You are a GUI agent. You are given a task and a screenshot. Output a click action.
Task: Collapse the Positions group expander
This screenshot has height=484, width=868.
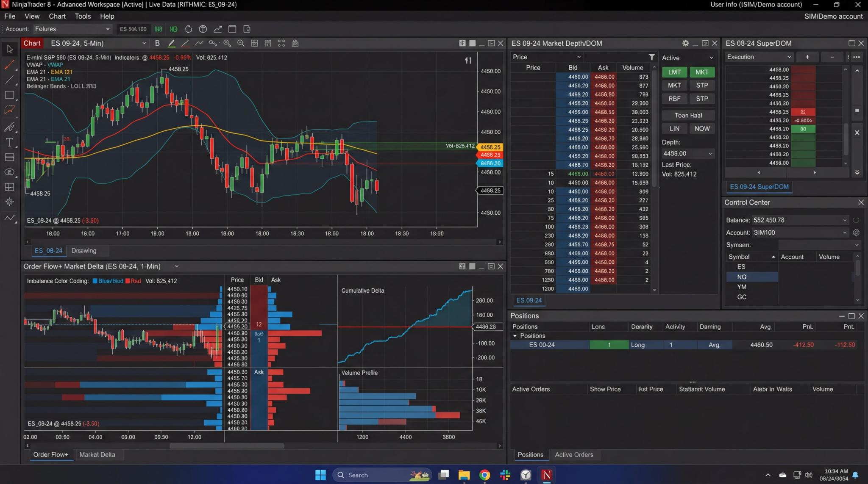(515, 335)
